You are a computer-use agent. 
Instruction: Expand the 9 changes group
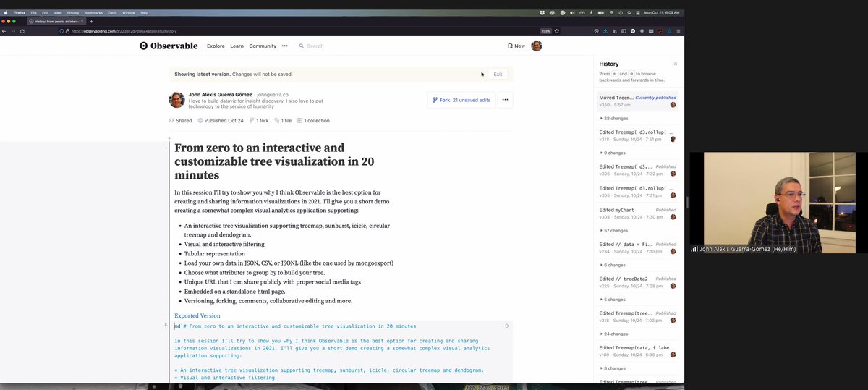[613, 153]
